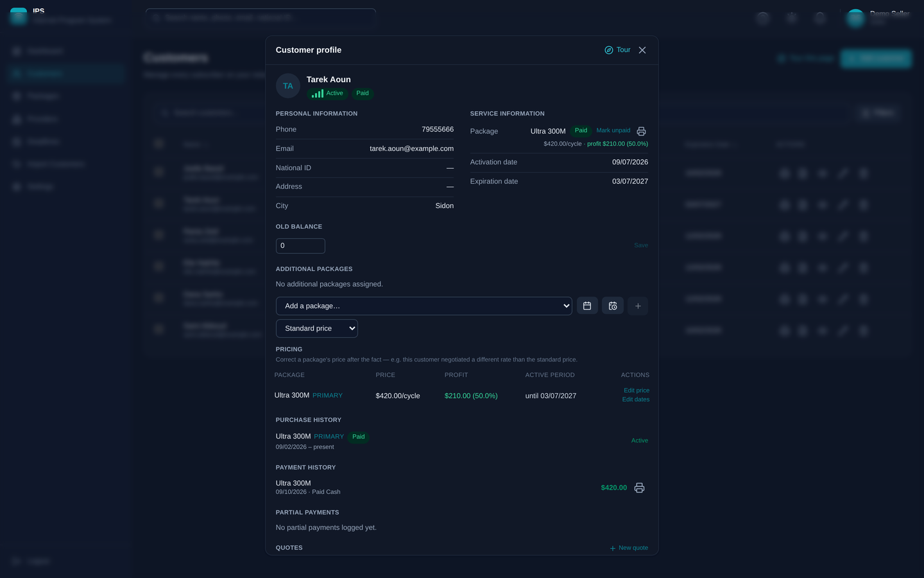Save the old balance

[641, 245]
